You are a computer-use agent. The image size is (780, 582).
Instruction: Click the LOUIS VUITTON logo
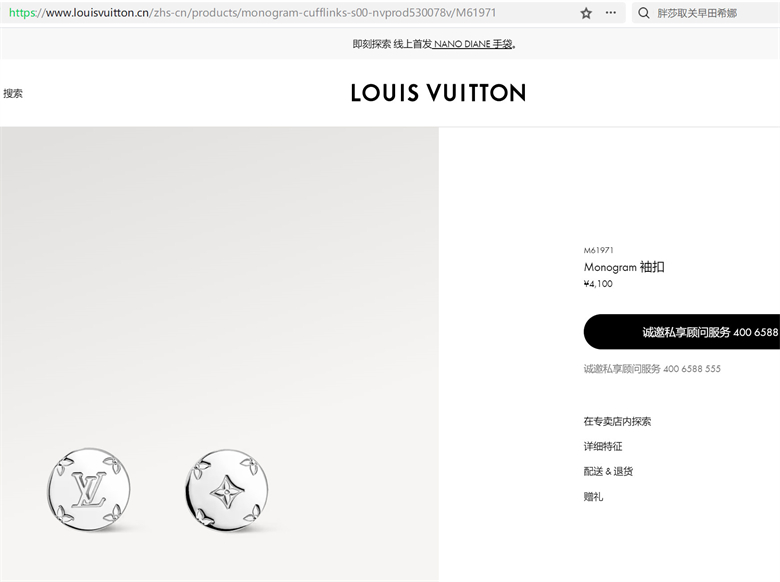[438, 93]
